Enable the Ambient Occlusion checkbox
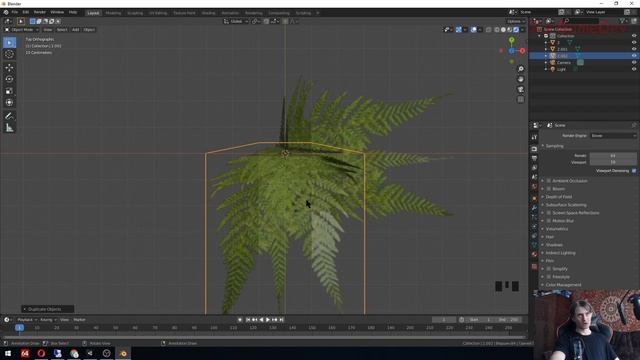The image size is (640, 360). point(549,180)
